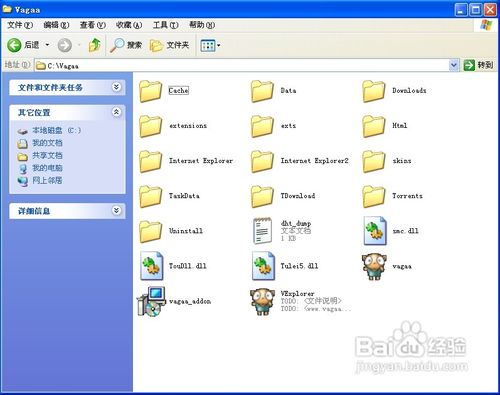Screen dimensions: 500x395
Task: Open the Back button history dropdown arrow
Action: point(47,45)
